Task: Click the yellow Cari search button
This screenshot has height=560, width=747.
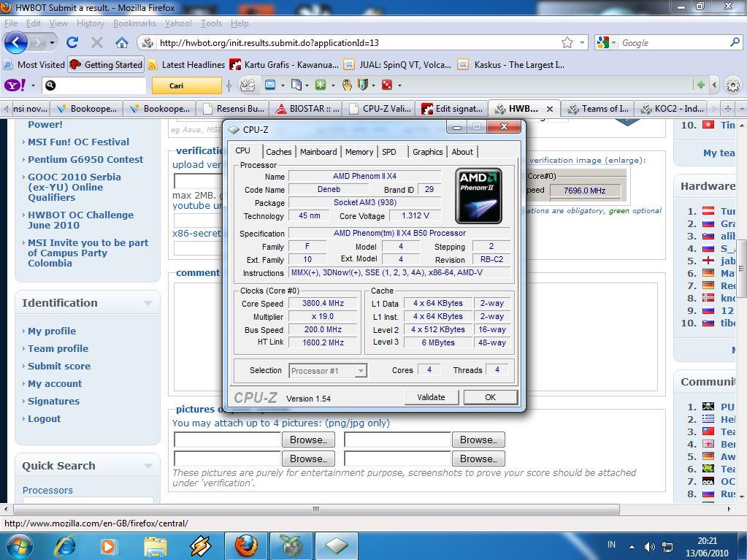Action: pos(186,85)
